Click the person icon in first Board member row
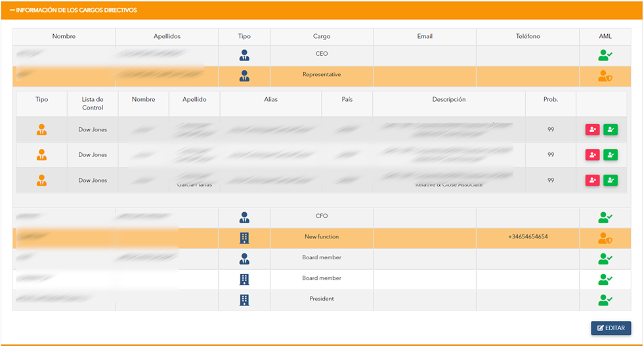 244,259
